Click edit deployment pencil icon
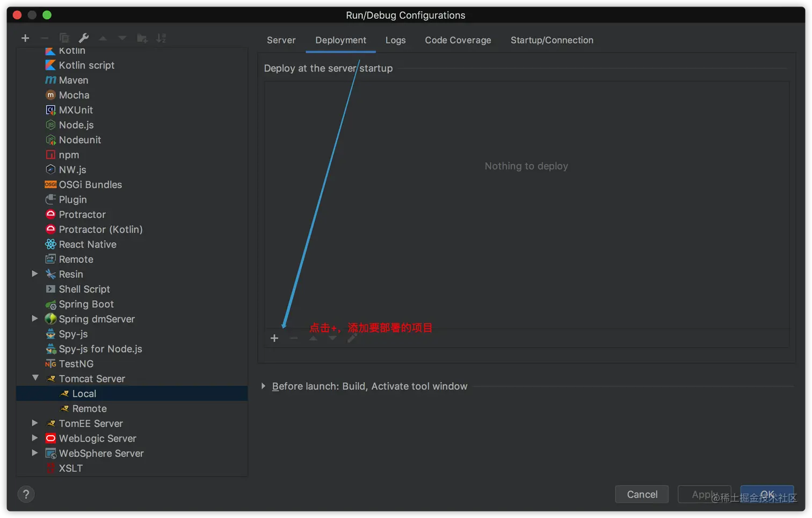This screenshot has height=518, width=812. pyautogui.click(x=352, y=338)
